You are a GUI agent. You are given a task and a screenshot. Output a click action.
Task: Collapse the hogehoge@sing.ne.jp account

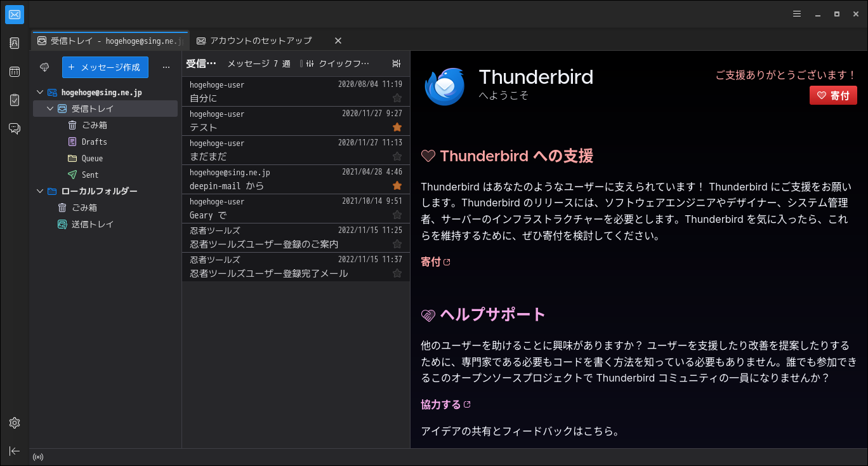pyautogui.click(x=40, y=92)
